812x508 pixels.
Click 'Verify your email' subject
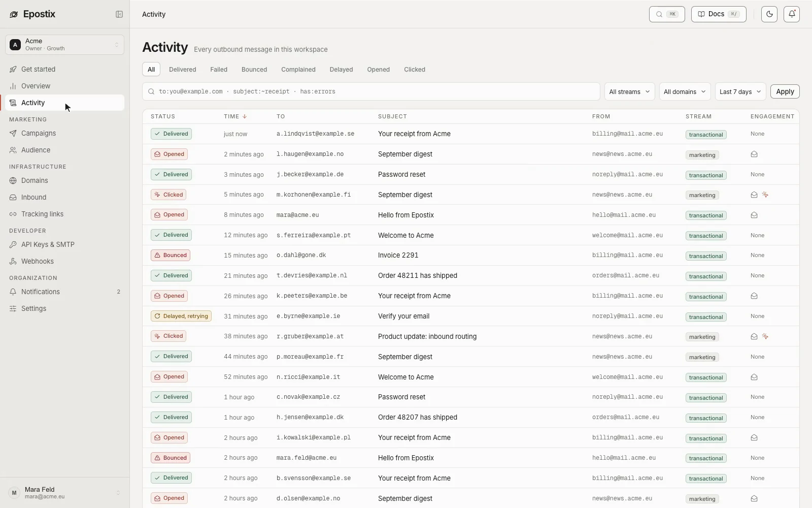(x=404, y=316)
